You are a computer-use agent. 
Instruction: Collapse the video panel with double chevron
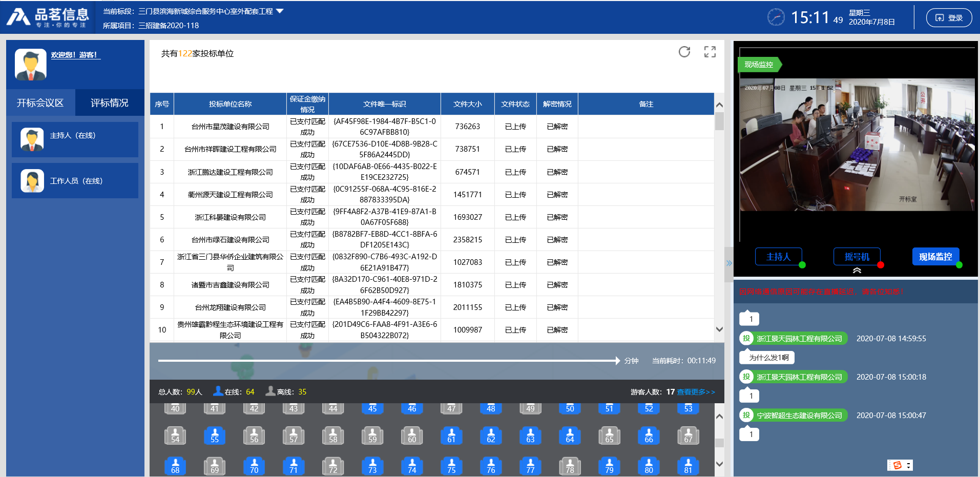[857, 271]
